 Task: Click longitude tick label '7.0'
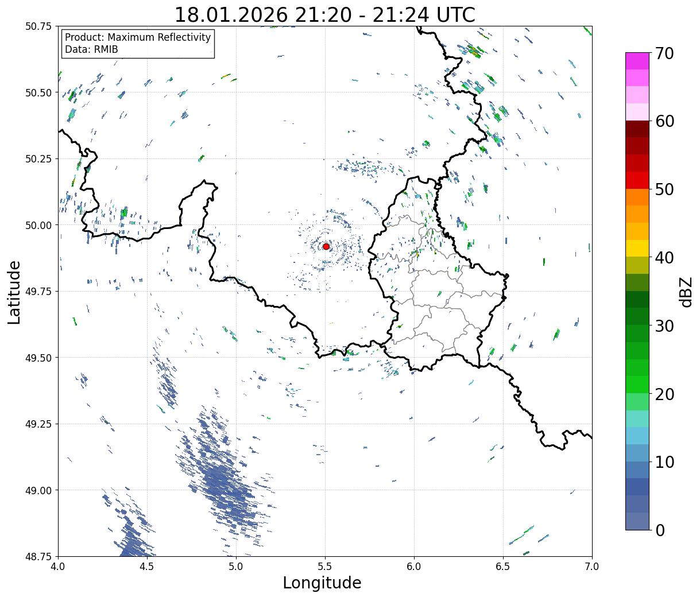[592, 567]
